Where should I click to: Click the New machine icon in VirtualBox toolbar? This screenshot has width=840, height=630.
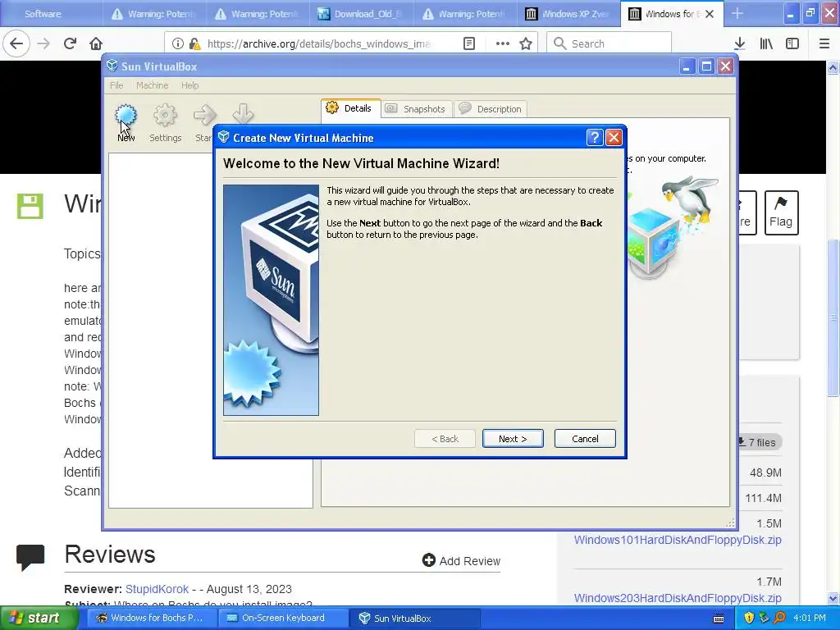pyautogui.click(x=126, y=123)
